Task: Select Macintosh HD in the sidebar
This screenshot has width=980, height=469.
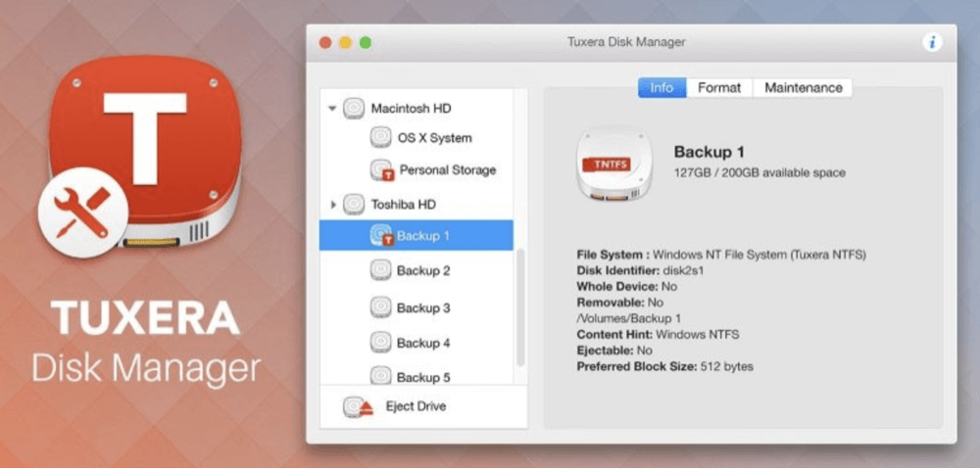Action: [412, 109]
